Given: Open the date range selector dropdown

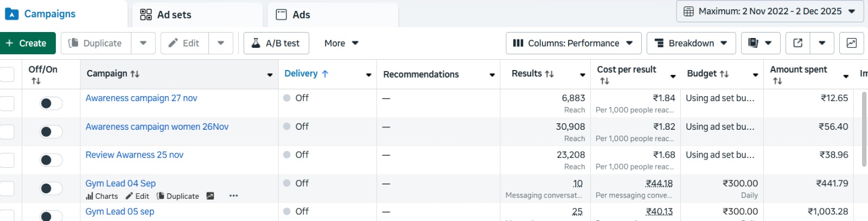Looking at the screenshot, I should pos(770,11).
